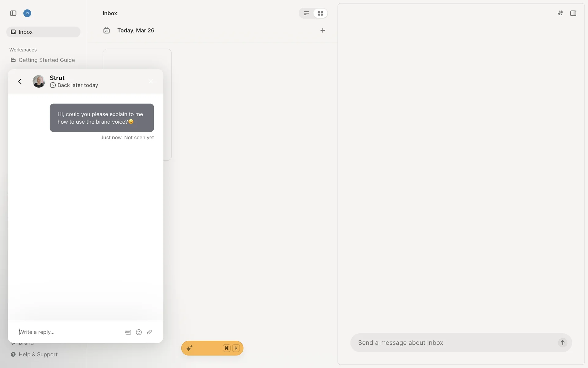588x368 pixels.
Task: Add a new item with the plus icon
Action: (322, 30)
